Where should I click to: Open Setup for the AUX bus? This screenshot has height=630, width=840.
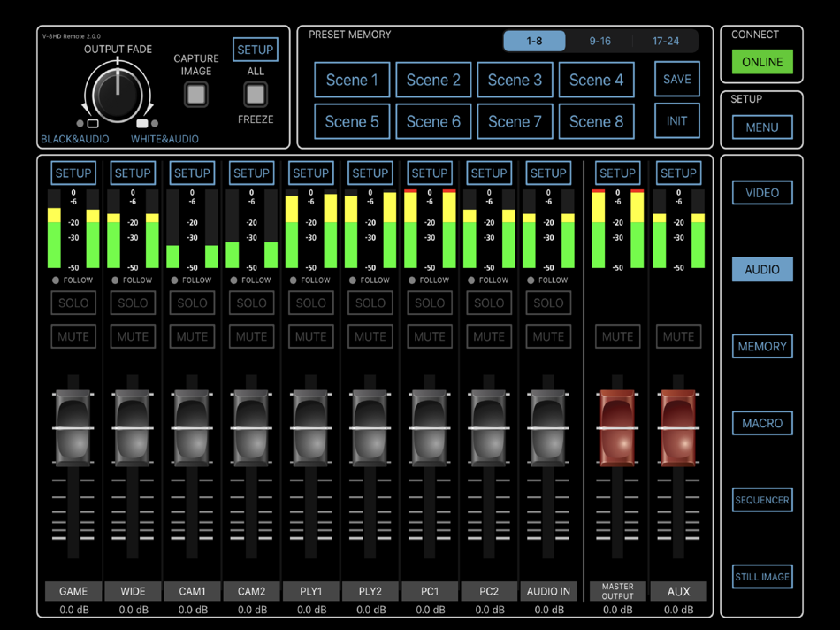[x=678, y=173]
